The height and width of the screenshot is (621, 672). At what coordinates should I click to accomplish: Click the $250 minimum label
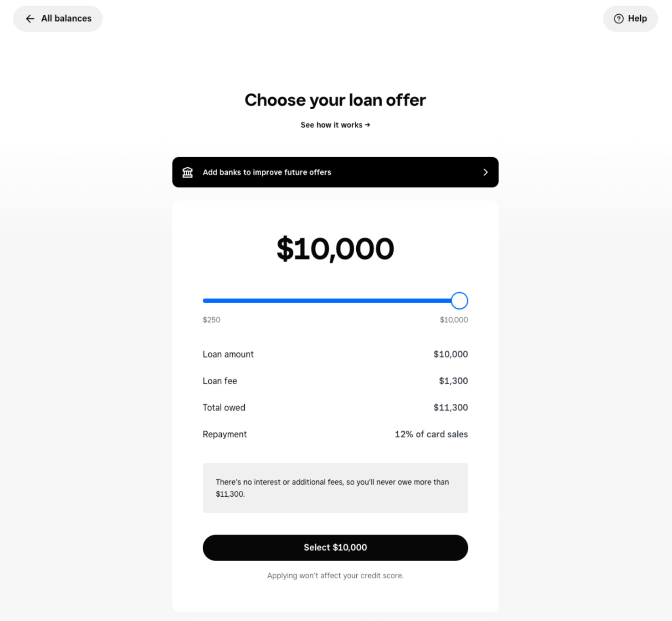(211, 320)
